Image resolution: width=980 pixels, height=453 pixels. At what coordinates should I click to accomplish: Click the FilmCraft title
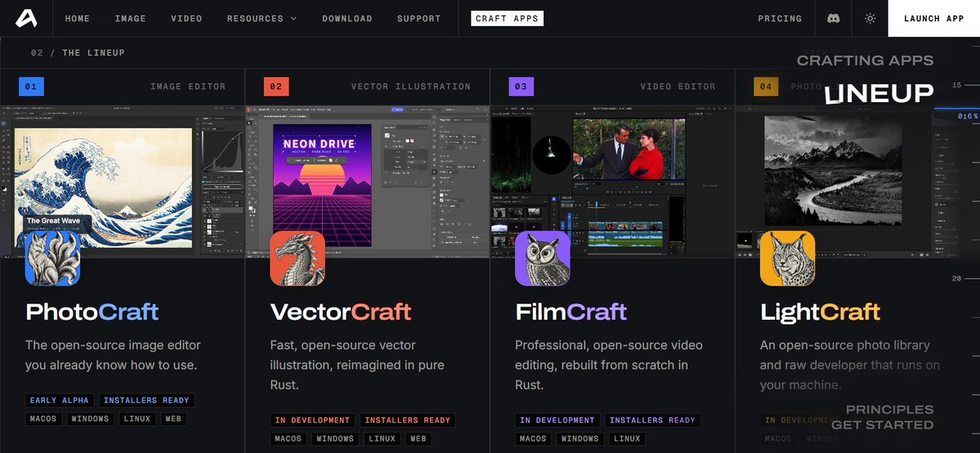point(571,312)
